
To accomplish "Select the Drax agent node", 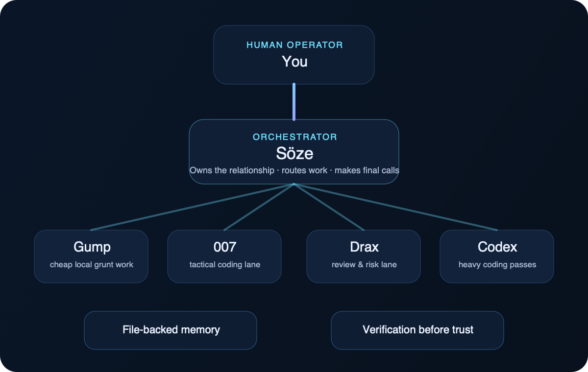I will [x=364, y=256].
